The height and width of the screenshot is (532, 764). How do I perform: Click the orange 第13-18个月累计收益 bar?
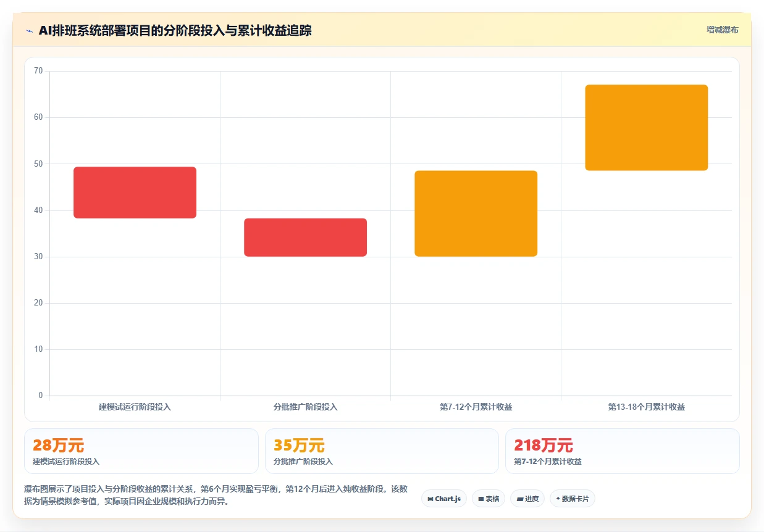click(x=646, y=128)
